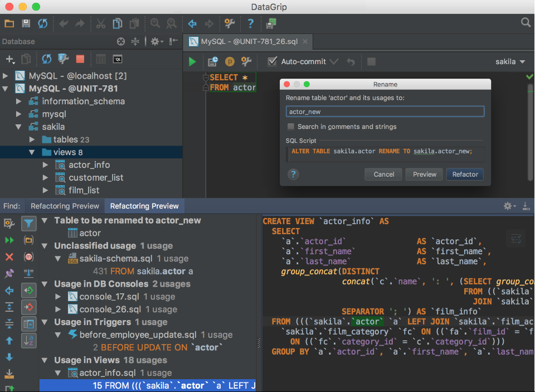
Task: Toggle the Auto-commit checkbox
Action: tap(271, 61)
